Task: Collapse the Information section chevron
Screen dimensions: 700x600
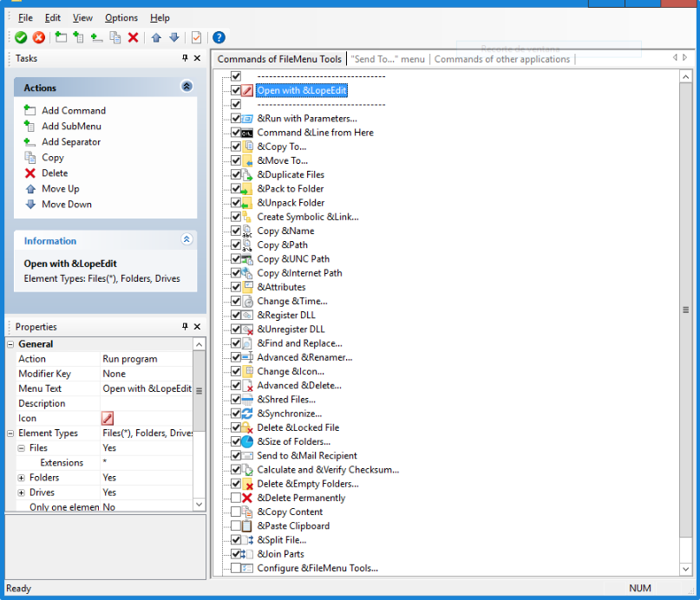Action: [x=186, y=239]
